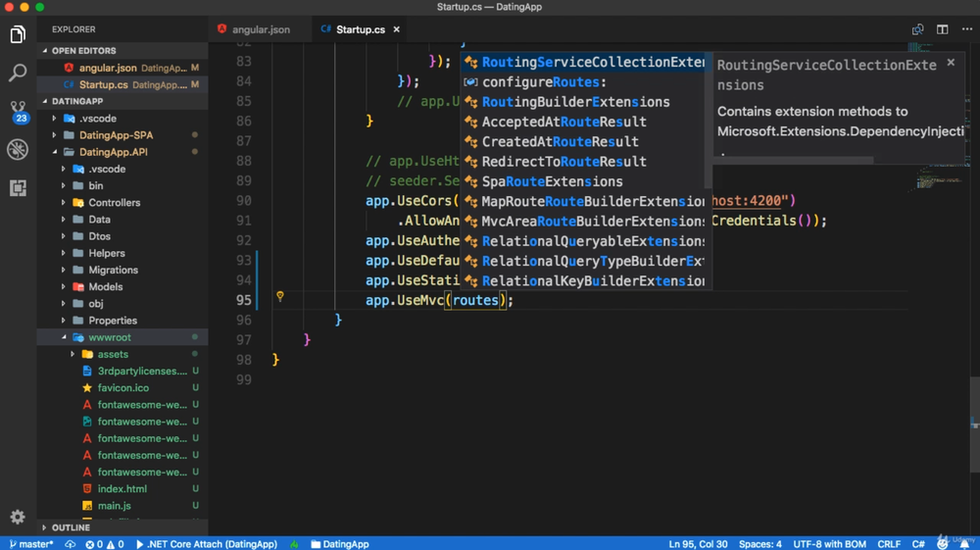The height and width of the screenshot is (550, 980).
Task: Open the Manage gear at bottom left
Action: coord(18,517)
